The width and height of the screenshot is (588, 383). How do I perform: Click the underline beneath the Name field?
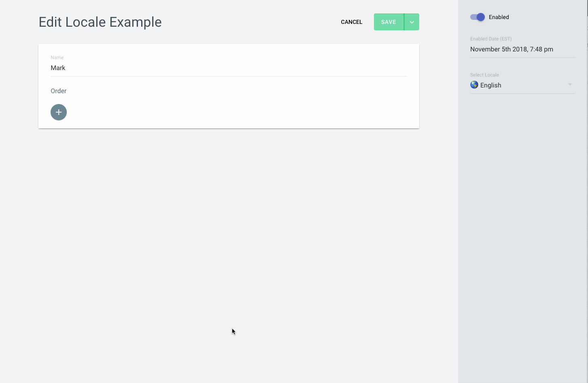(228, 76)
